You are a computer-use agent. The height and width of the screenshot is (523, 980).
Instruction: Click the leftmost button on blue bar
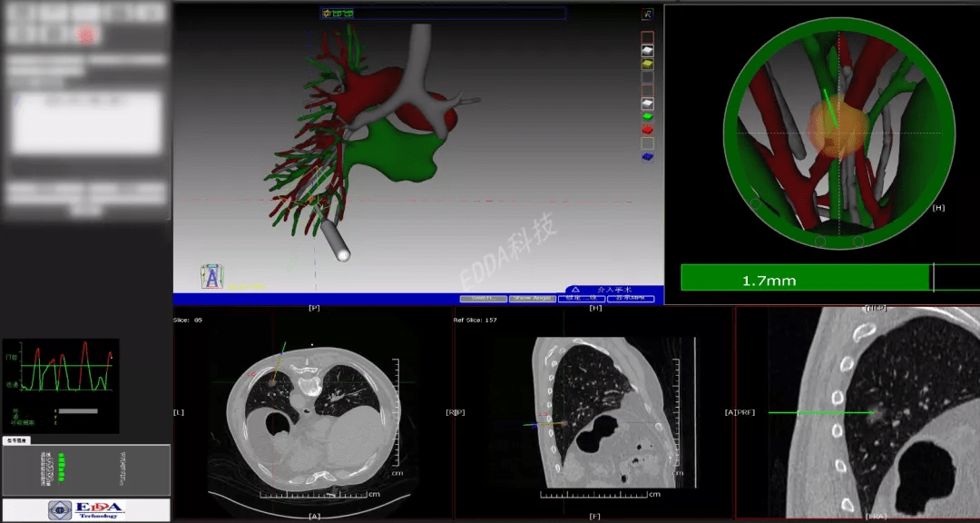tap(483, 299)
